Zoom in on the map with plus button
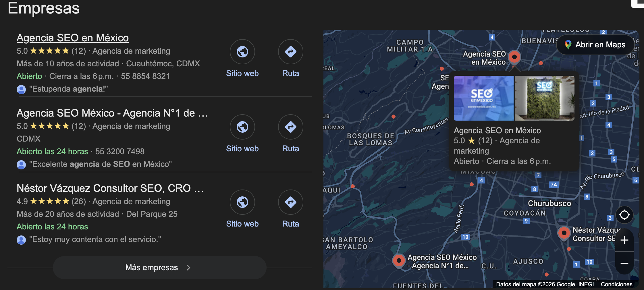The width and height of the screenshot is (644, 290). [624, 240]
